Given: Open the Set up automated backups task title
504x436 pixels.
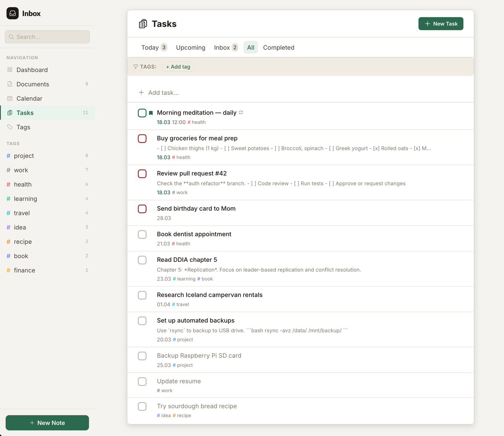Looking at the screenshot, I should point(196,321).
